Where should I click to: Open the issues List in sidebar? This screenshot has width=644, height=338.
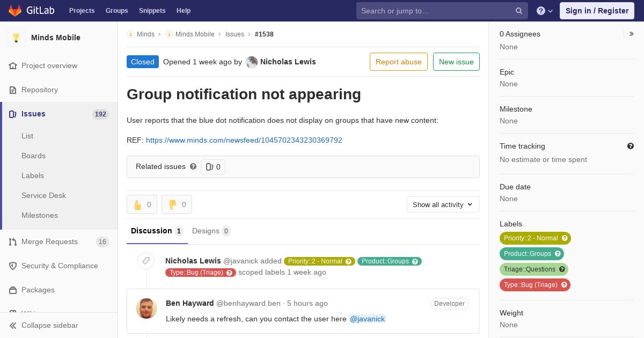pyautogui.click(x=27, y=136)
